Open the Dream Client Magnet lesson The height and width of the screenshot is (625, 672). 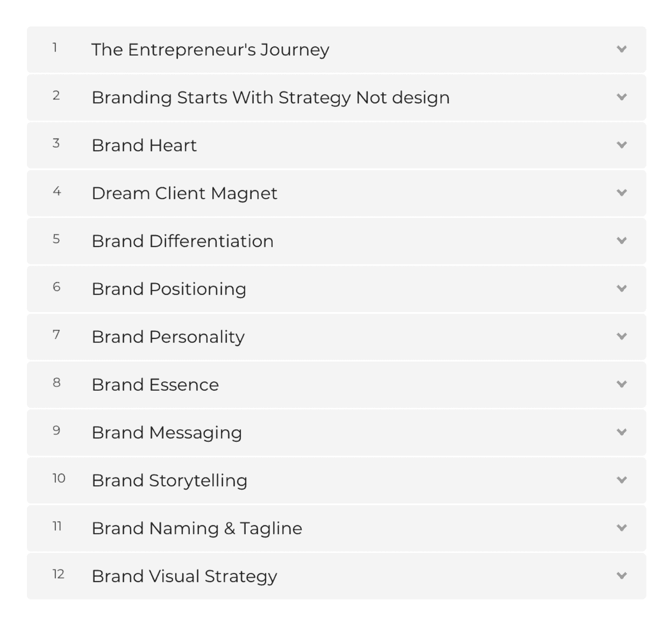click(x=185, y=193)
